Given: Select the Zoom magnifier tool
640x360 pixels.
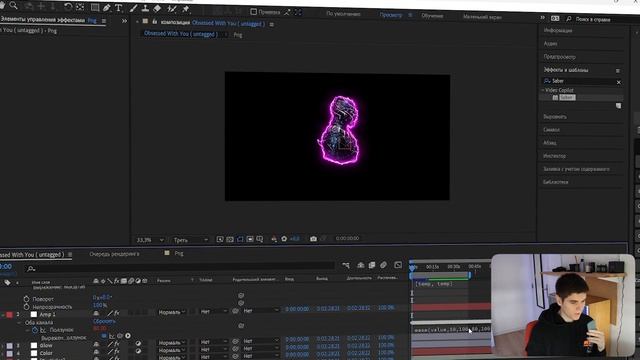Looking at the screenshot, I should click(13, 6).
